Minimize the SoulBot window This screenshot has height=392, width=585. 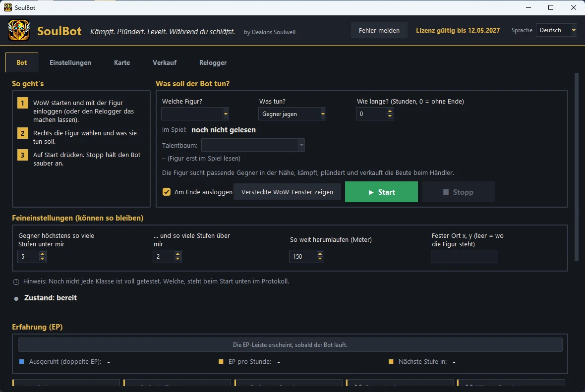[x=528, y=7]
